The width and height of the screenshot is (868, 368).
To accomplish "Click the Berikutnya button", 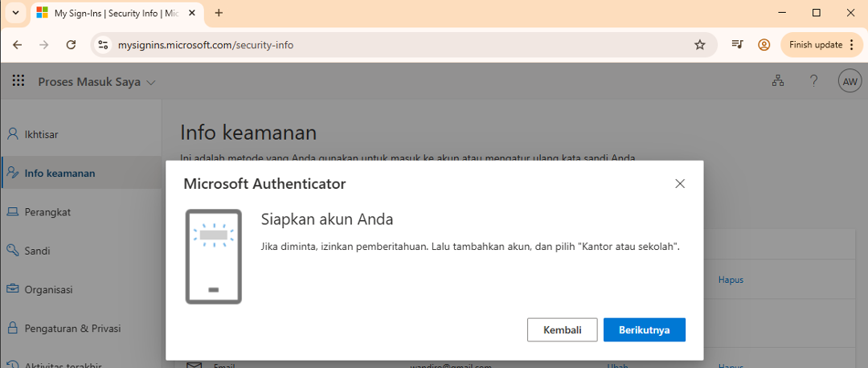I will tap(644, 329).
